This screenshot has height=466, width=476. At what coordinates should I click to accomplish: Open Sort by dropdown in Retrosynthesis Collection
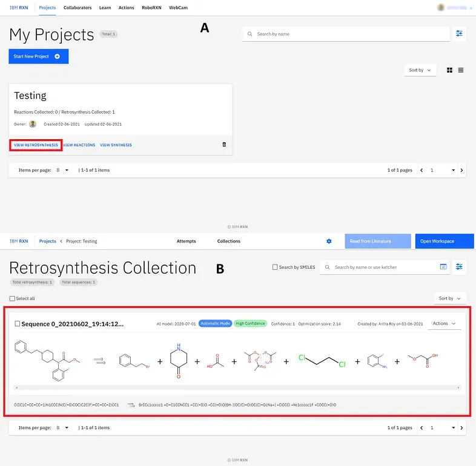click(x=450, y=298)
